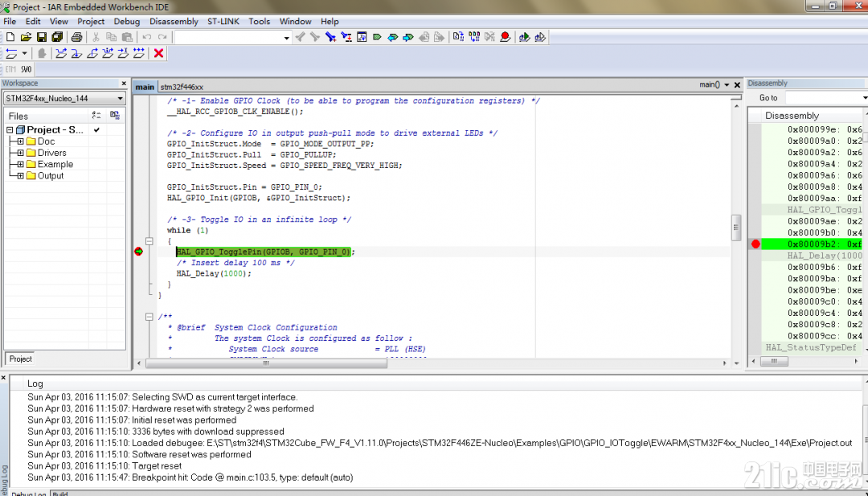Image resolution: width=868 pixels, height=496 pixels.
Task: Open the Project menu
Action: point(91,21)
